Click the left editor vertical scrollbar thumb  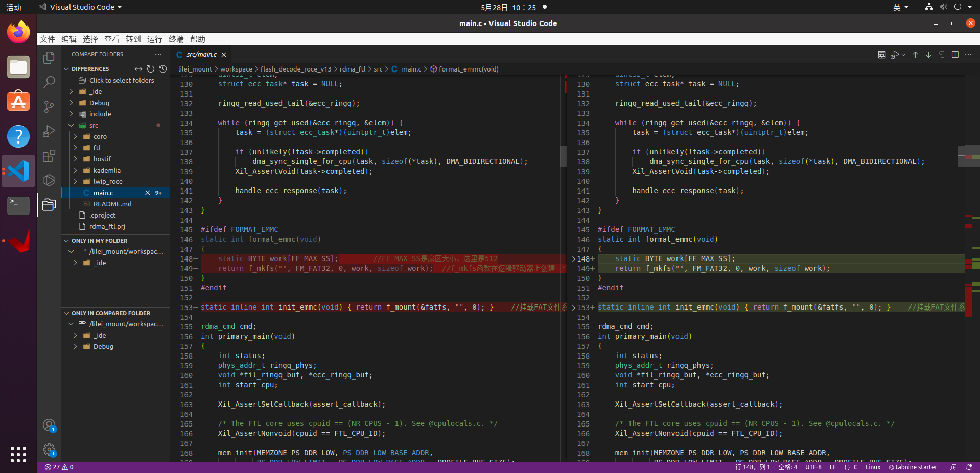coord(564,156)
